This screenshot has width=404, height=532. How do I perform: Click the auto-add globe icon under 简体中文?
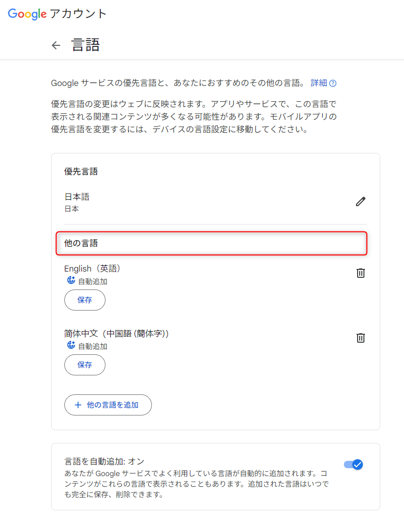(x=70, y=345)
